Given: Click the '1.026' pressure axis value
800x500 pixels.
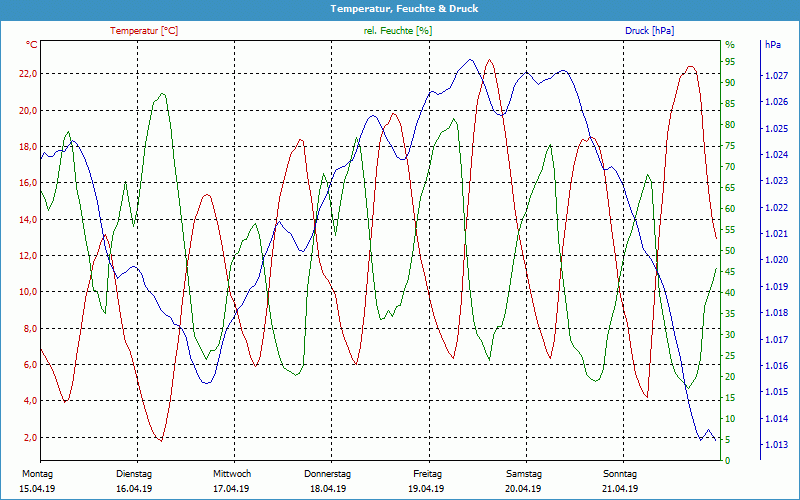Looking at the screenshot, I should [776, 102].
